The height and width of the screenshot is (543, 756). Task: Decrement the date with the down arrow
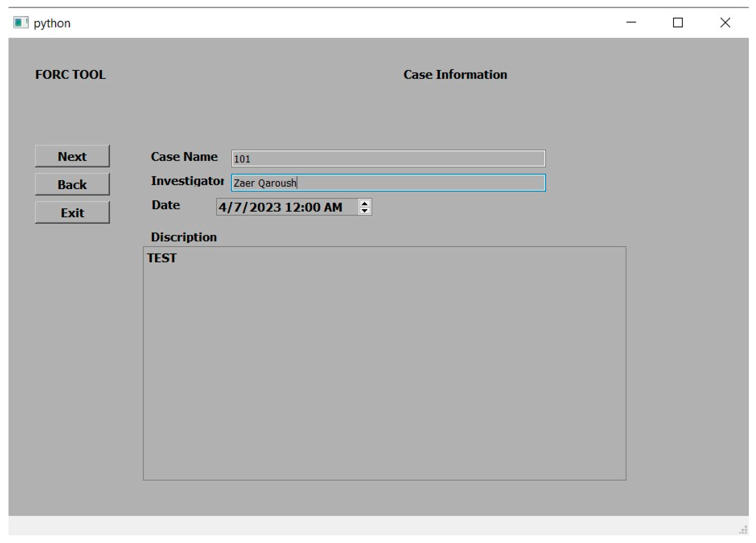pos(364,211)
